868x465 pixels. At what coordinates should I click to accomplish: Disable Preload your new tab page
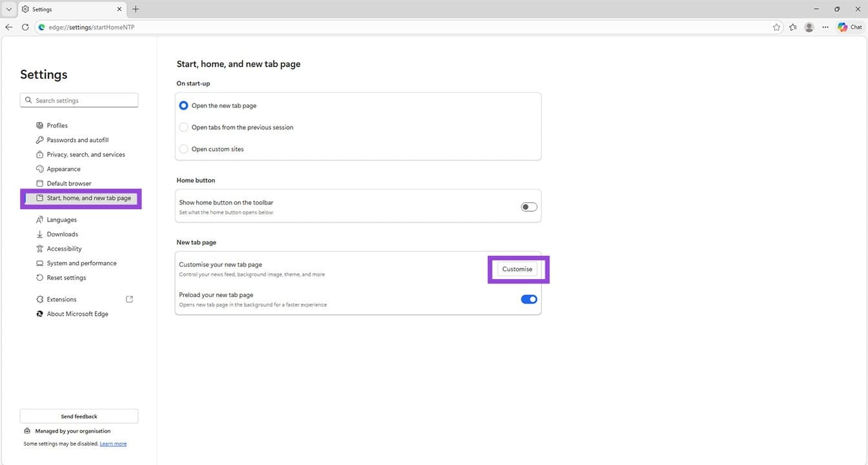[x=528, y=299]
